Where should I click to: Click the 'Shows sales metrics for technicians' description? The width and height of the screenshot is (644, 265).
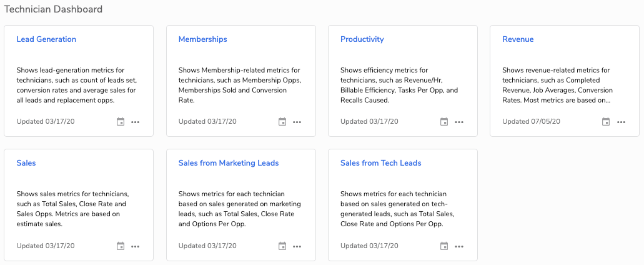point(72,209)
